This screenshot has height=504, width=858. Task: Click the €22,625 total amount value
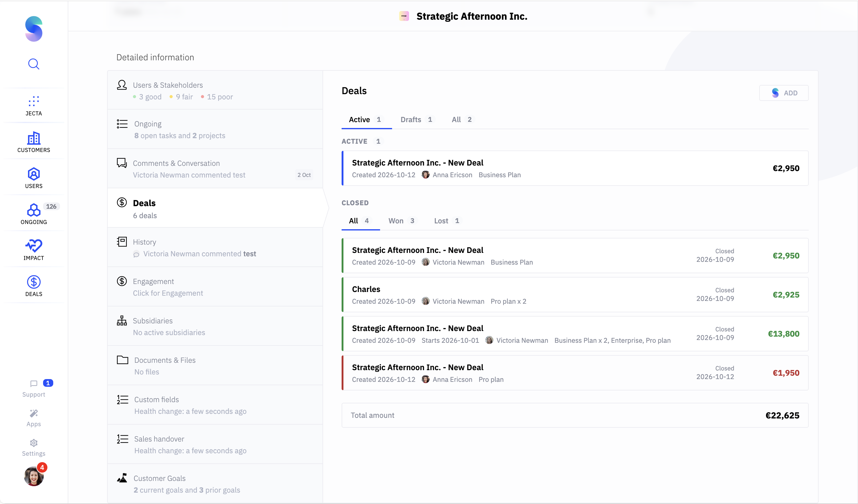click(782, 415)
